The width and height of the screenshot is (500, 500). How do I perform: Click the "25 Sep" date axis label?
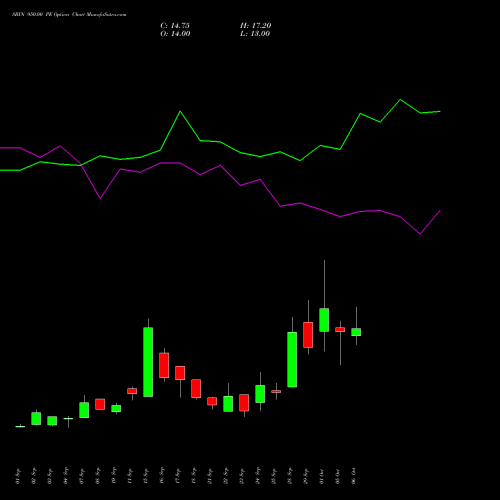(x=274, y=476)
